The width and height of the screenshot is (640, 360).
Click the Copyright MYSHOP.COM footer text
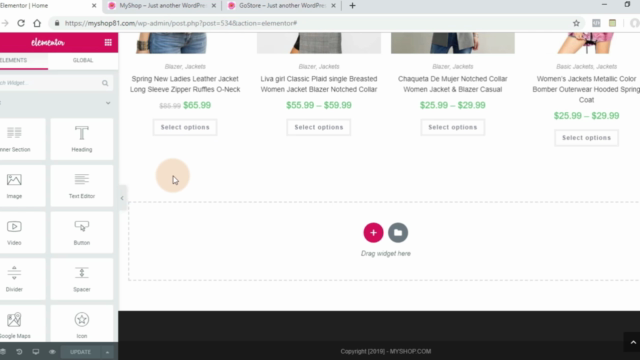[386, 351]
